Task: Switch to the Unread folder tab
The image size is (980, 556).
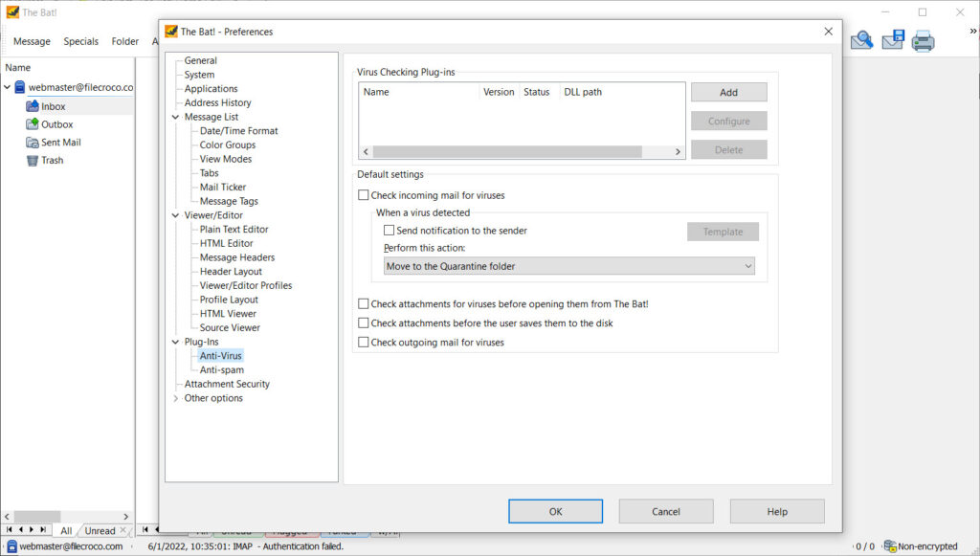Action: (x=100, y=530)
